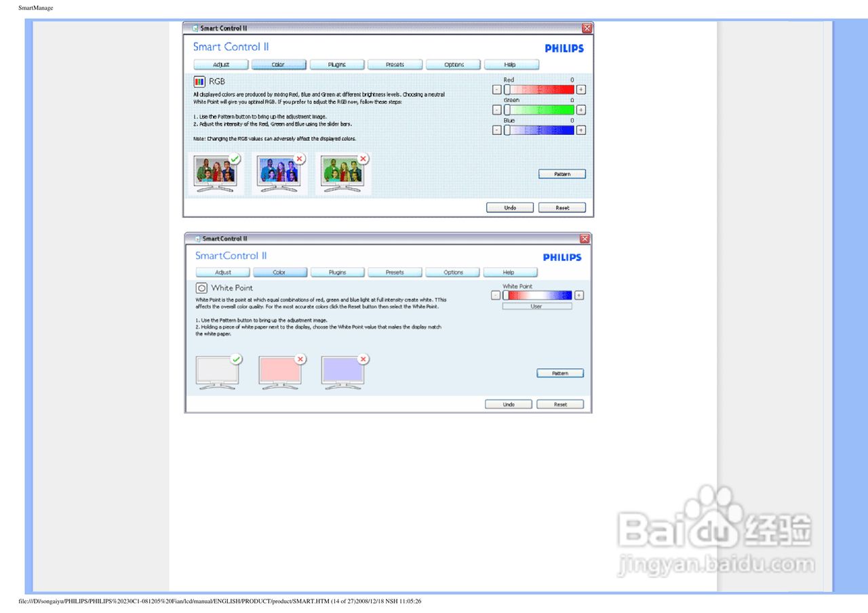Click the RGB window title bar icon
Image resolution: width=868 pixels, height=613 pixels.
195,28
